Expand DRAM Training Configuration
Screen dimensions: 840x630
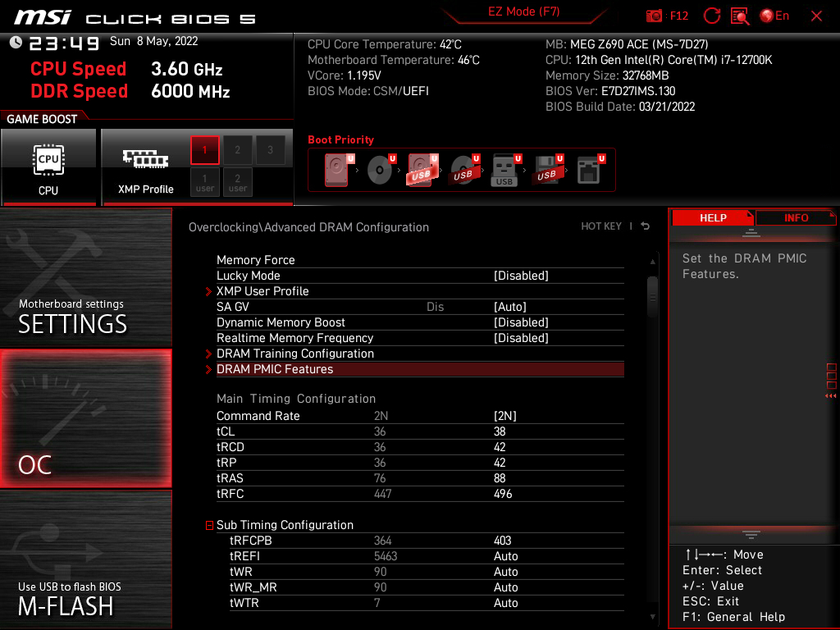(295, 354)
